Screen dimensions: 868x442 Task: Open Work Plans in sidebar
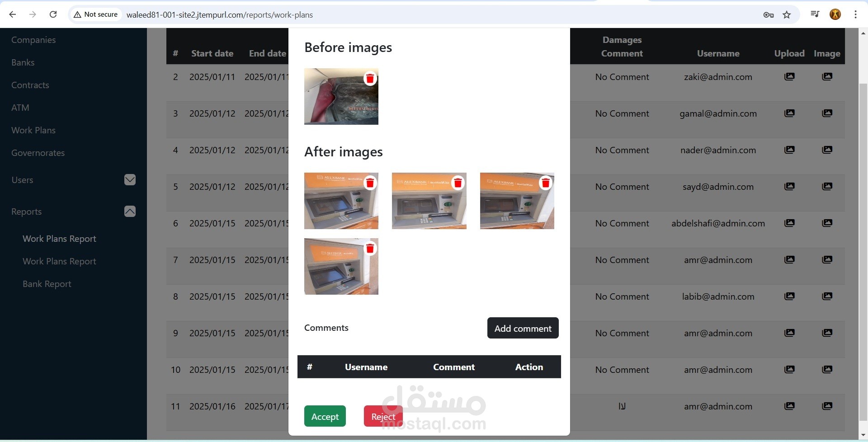pos(33,130)
